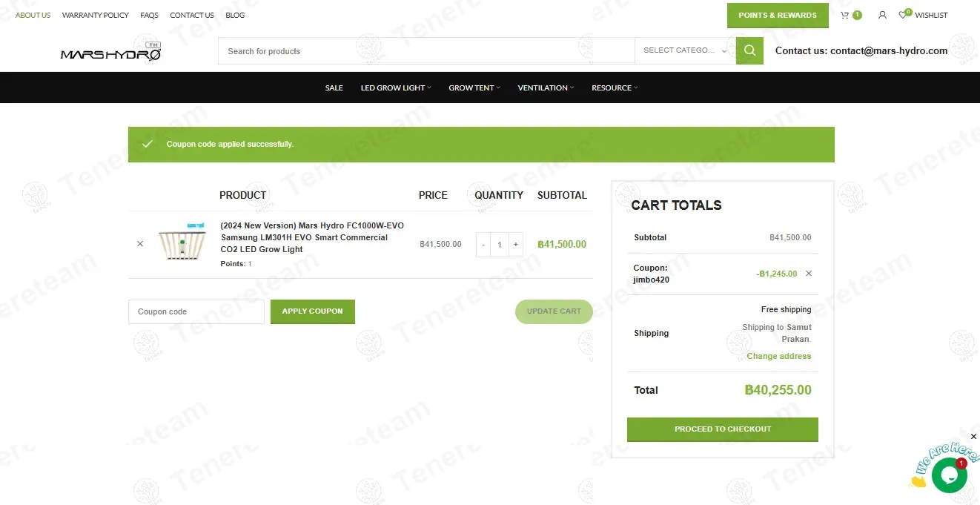Image resolution: width=980 pixels, height=505 pixels.
Task: Expand the Select Category dropdown
Action: pyautogui.click(x=685, y=51)
